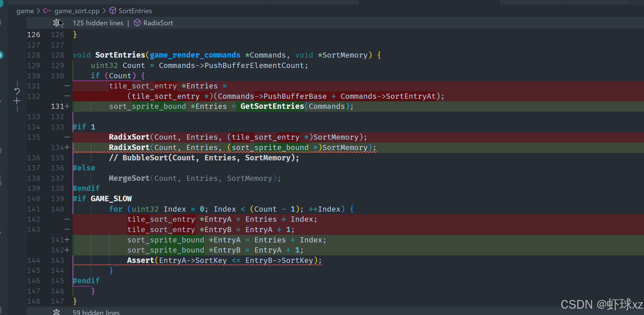Click the unfold icon beside 59 hidden lines
The image size is (644, 315).
(56, 312)
